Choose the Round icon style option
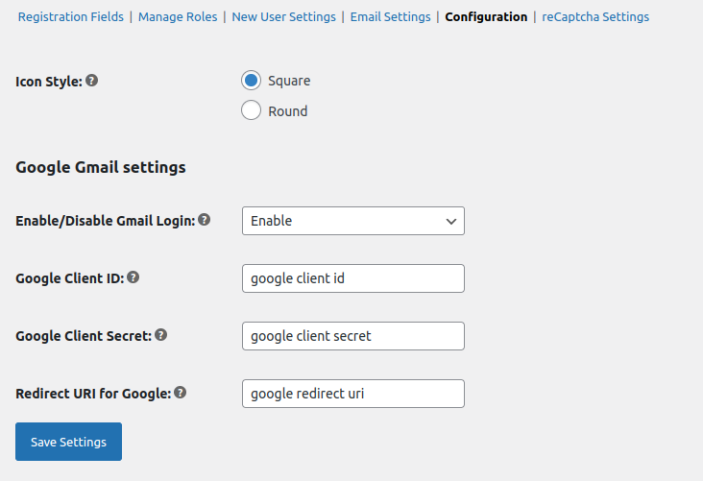 point(252,111)
